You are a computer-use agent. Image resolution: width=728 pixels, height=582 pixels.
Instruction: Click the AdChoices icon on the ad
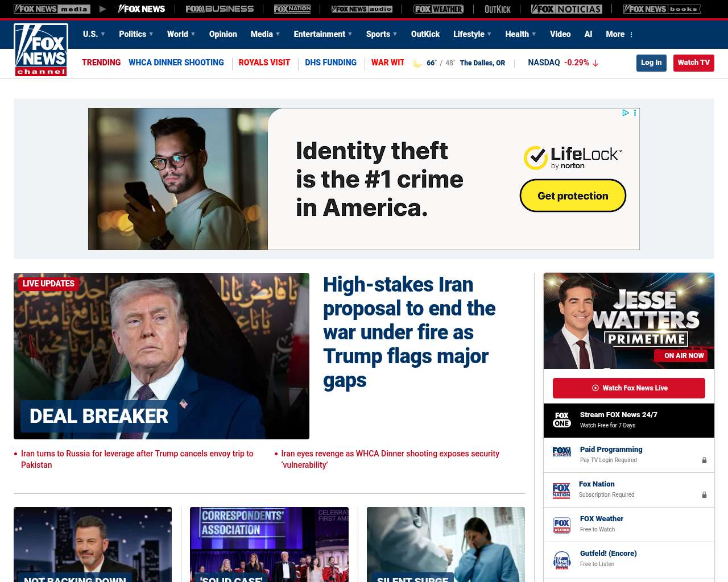(625, 113)
